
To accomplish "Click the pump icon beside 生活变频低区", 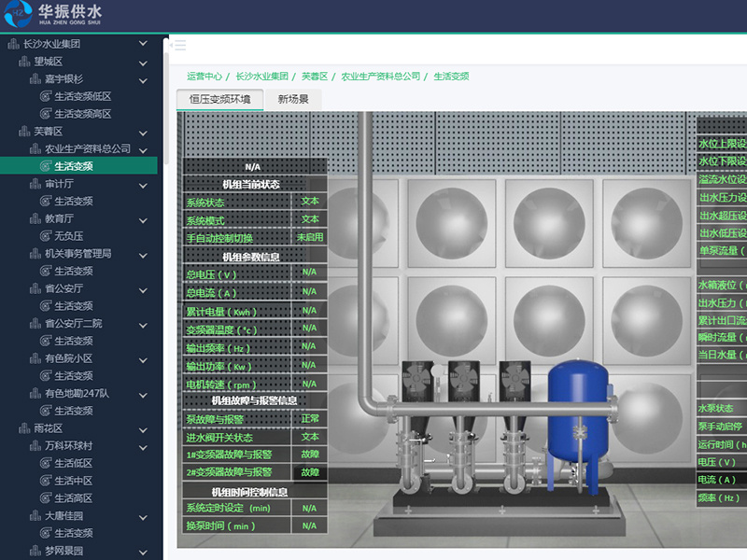I will pyautogui.click(x=46, y=97).
